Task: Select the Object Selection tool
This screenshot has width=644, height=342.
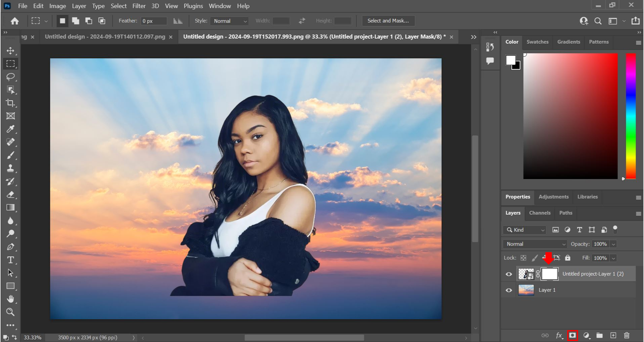Action: coord(11,90)
